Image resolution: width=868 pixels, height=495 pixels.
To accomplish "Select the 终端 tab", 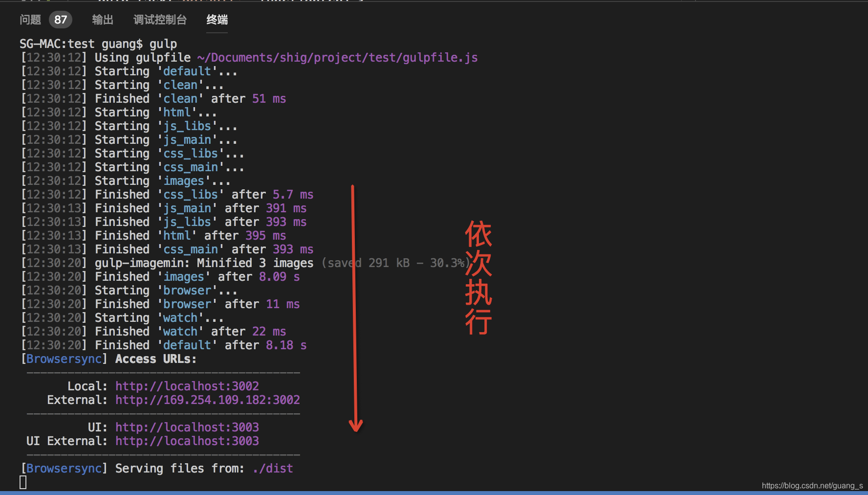I will click(x=217, y=20).
